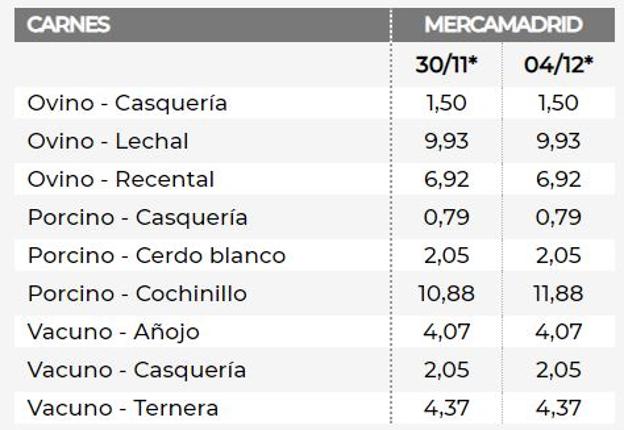Click the 04/12* date column heading
This screenshot has height=430, width=624.
[x=559, y=64]
